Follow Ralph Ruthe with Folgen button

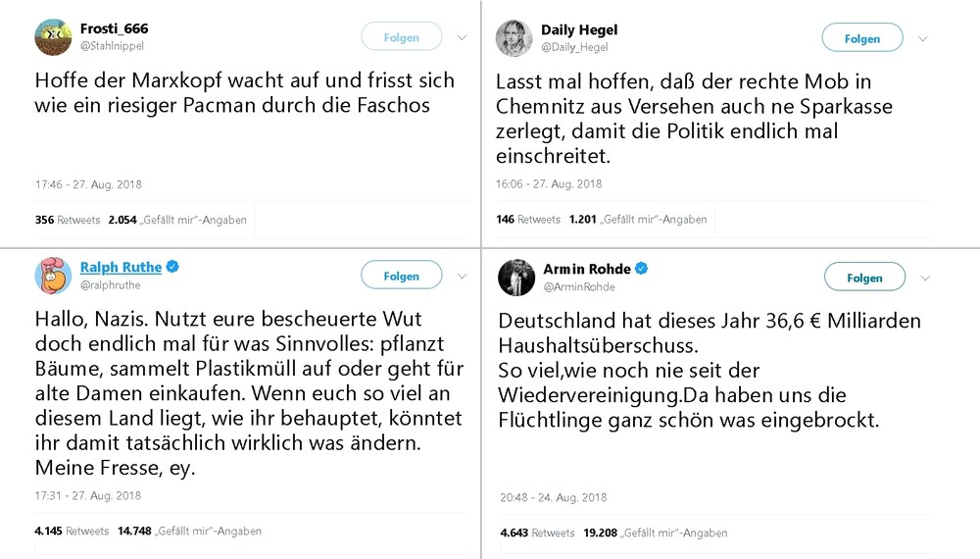tap(401, 276)
